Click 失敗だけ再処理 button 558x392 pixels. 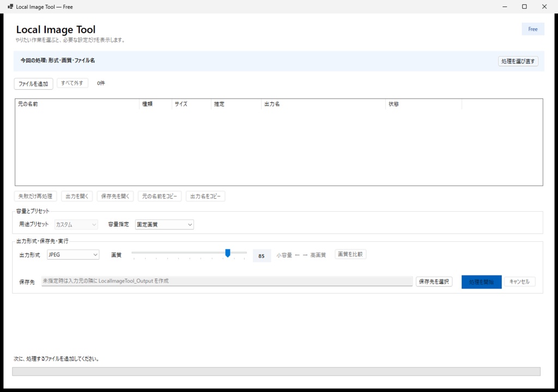(35, 197)
